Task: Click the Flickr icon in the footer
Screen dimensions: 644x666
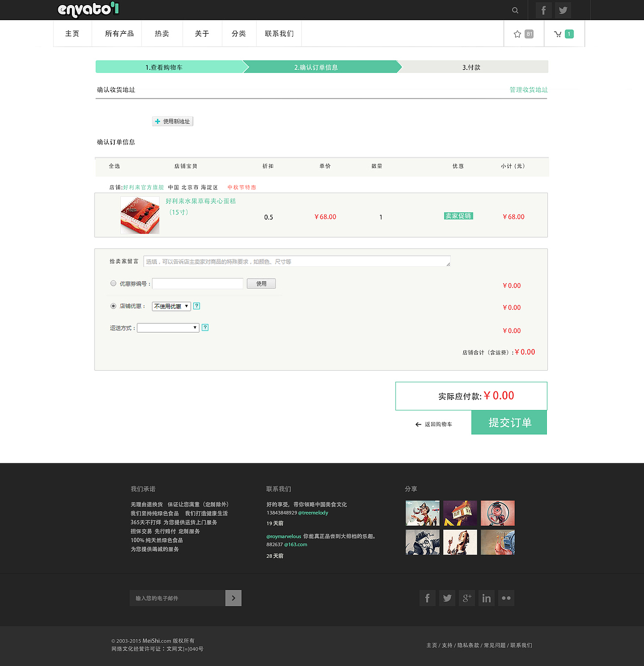Action: pos(506,598)
